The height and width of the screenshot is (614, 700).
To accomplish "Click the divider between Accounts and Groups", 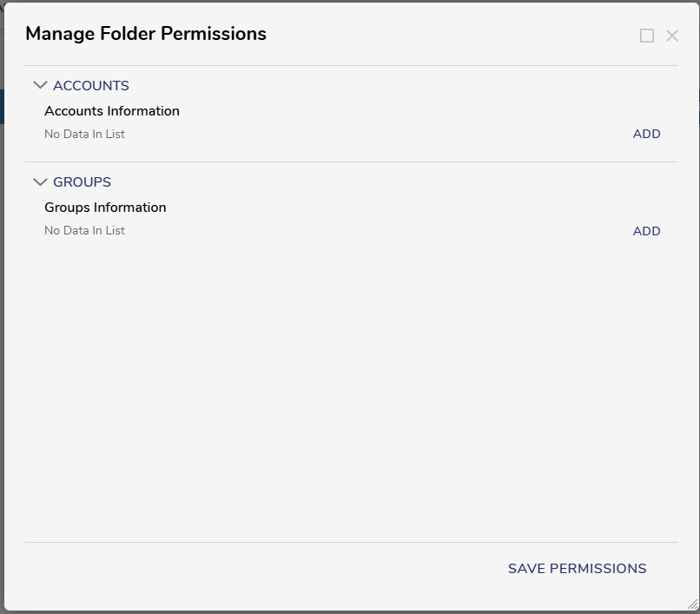I will coord(352,162).
